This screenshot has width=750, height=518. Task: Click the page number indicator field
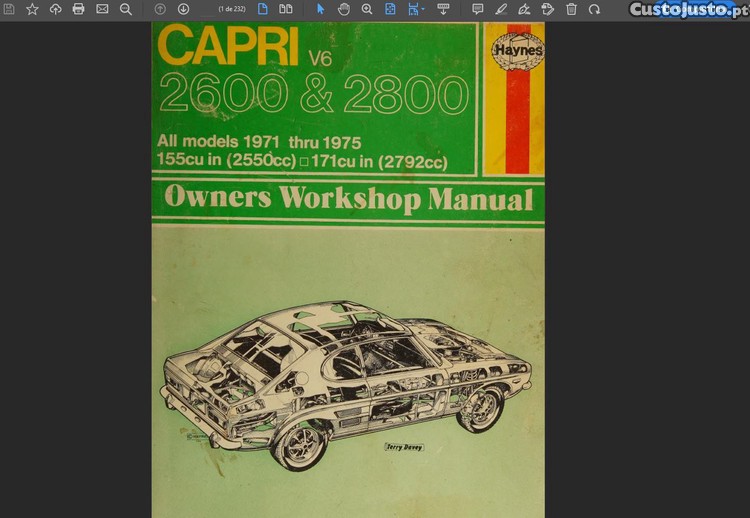click(231, 9)
